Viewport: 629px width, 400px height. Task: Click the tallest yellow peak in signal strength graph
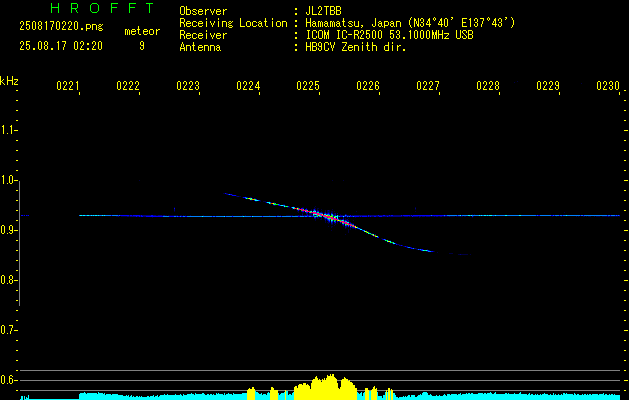tap(331, 385)
